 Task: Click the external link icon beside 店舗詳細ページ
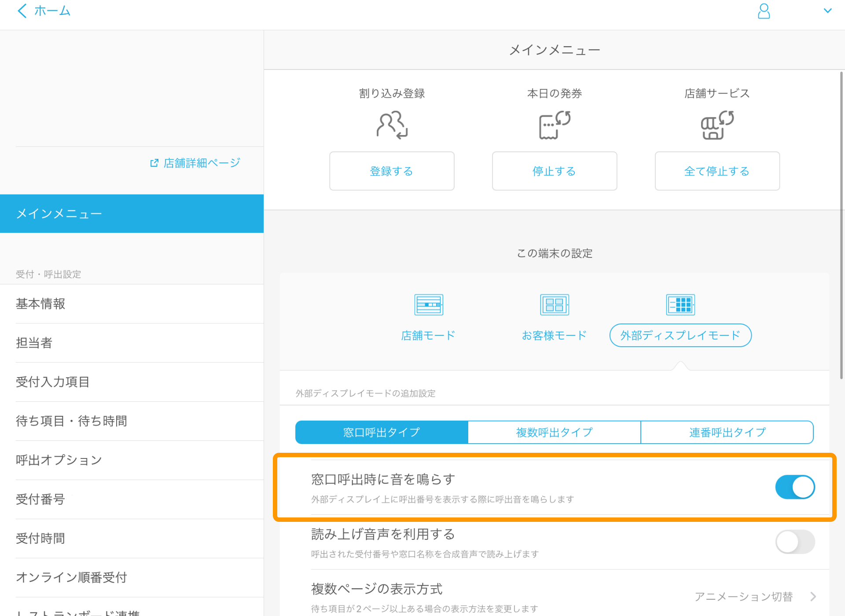click(154, 163)
